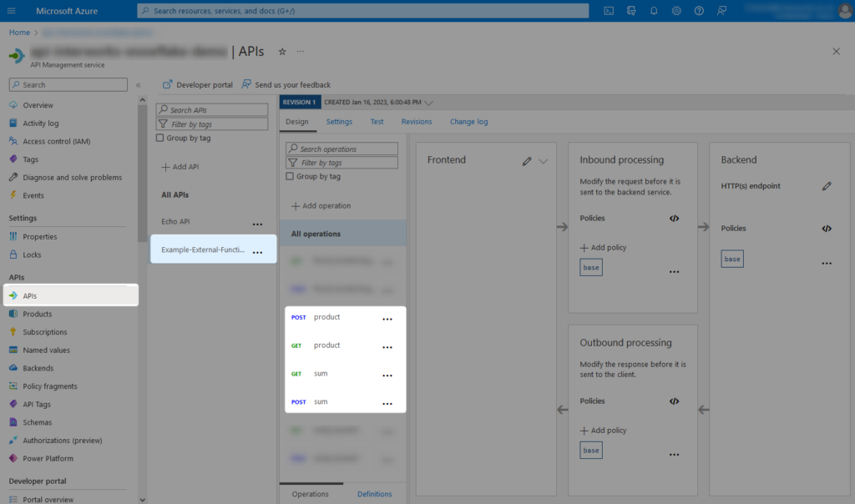Open Azure portal settings gear icon
Viewport: 855px width, 504px height.
[676, 11]
